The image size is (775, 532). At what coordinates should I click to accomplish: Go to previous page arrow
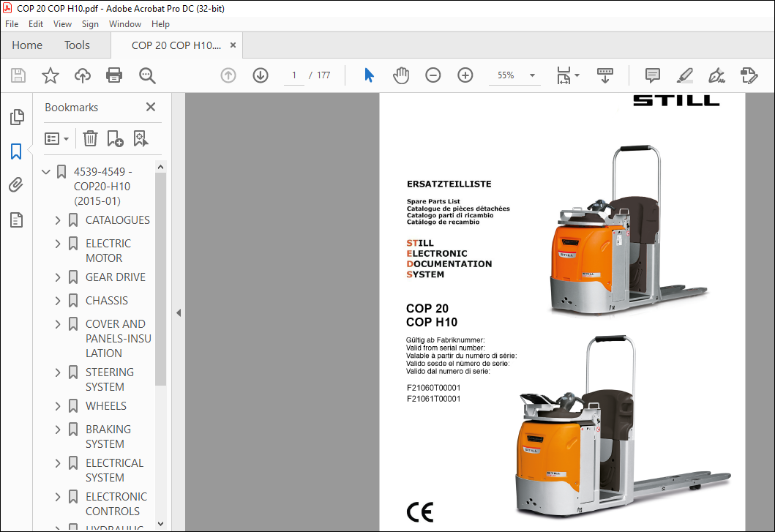tap(228, 75)
